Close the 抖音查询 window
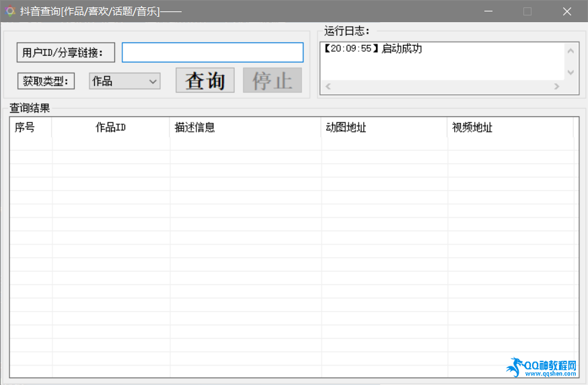This screenshot has width=588, height=385. point(567,11)
